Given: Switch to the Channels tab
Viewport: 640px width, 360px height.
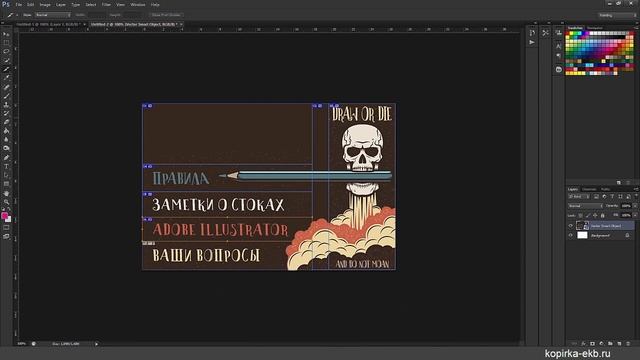Looking at the screenshot, I should pyautogui.click(x=589, y=189).
